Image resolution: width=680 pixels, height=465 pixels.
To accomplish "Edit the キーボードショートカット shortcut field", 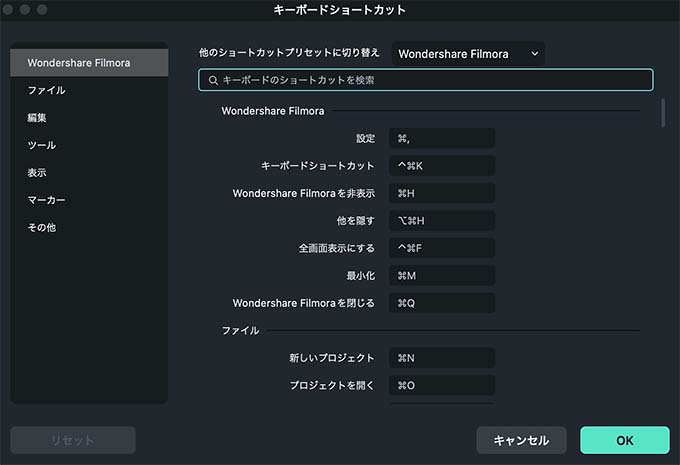I will point(442,166).
